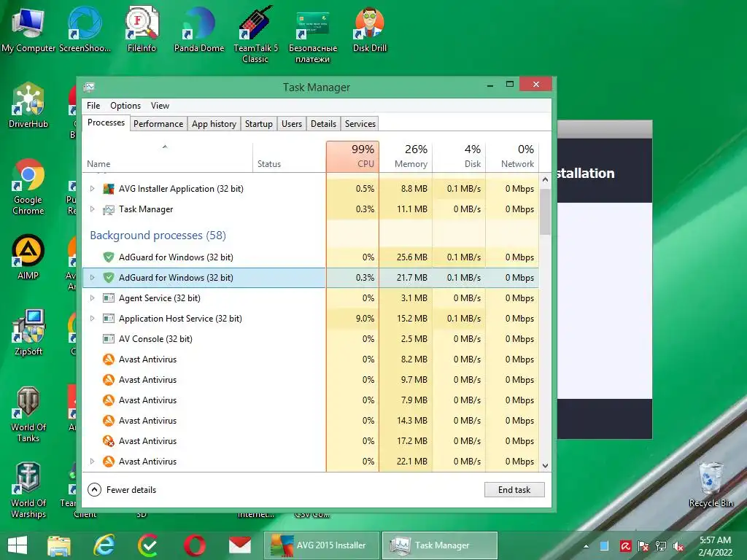Open green checkmark app in taskbar
747x560 pixels.
(149, 545)
